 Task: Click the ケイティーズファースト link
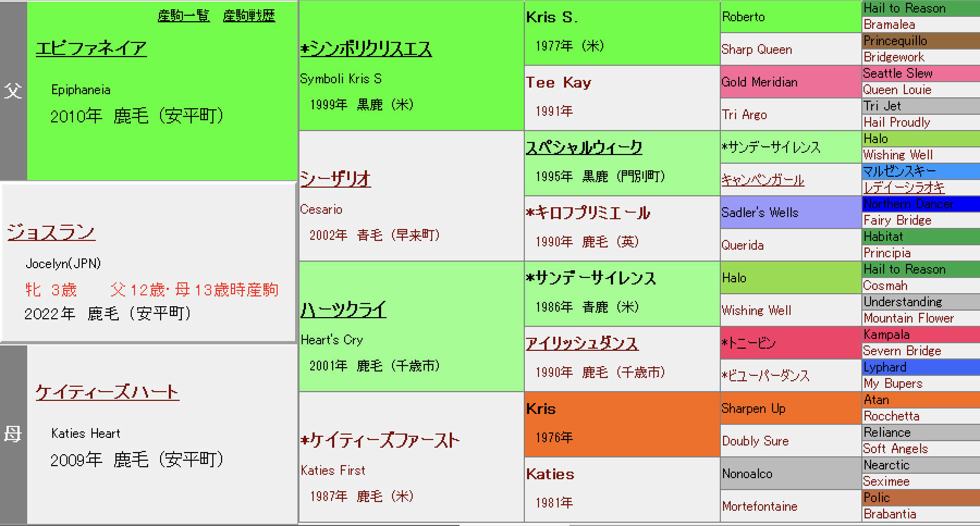381,440
